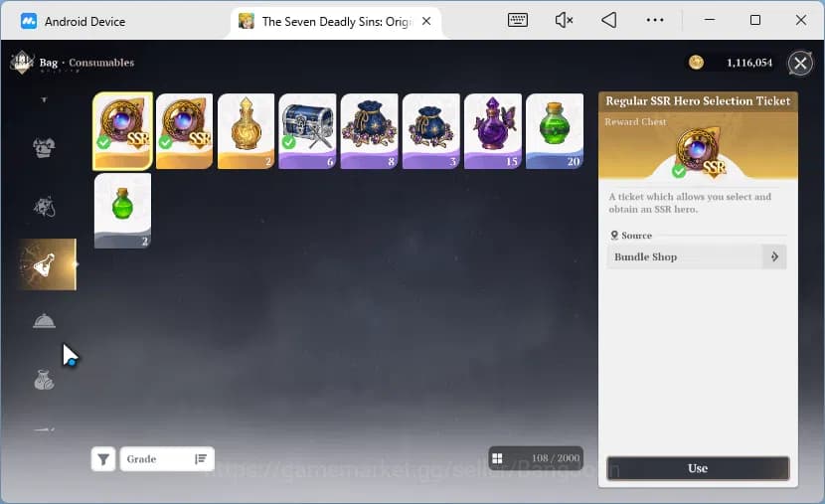Click the Source label in detail panel
The width and height of the screenshot is (825, 504).
(636, 236)
